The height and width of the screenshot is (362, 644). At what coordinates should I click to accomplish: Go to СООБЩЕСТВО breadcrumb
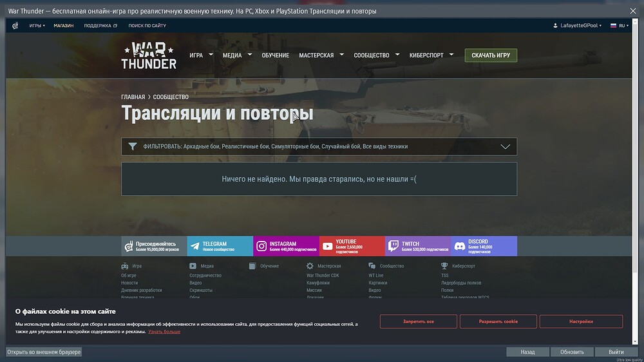(x=171, y=97)
